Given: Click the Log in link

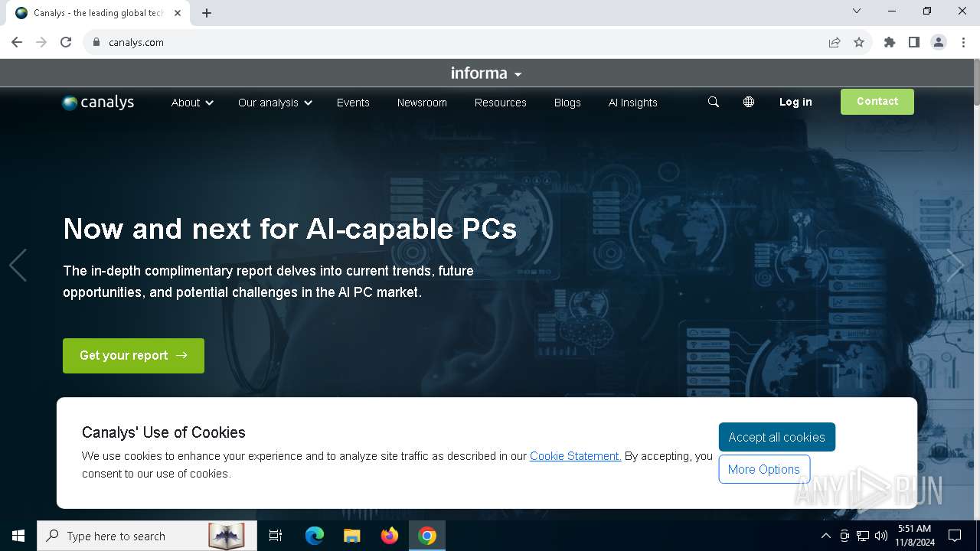Looking at the screenshot, I should click(795, 102).
